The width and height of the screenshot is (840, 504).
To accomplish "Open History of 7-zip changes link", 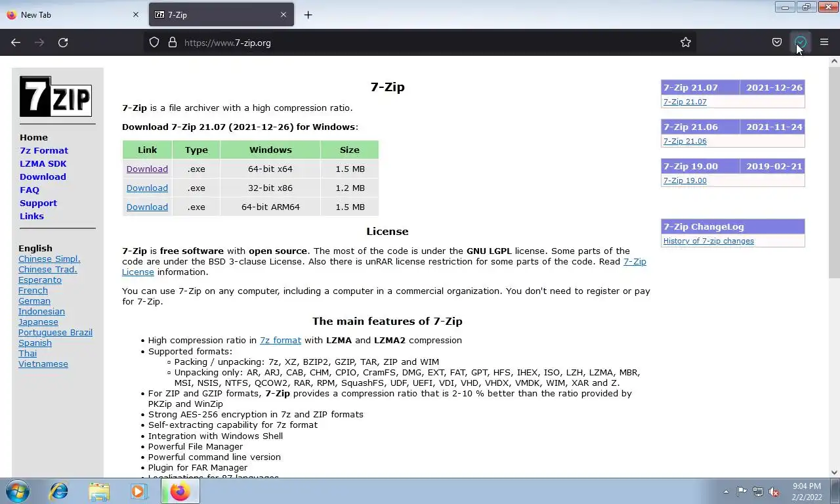I will (708, 241).
